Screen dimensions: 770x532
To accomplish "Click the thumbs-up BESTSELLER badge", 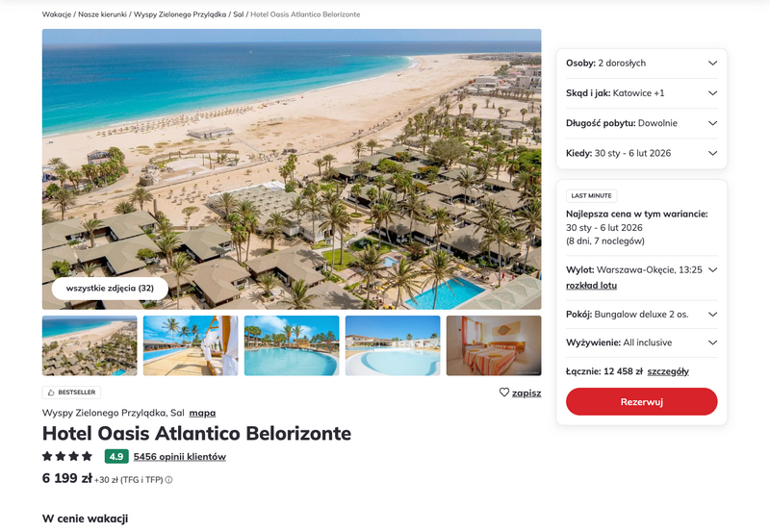I will [x=71, y=393].
